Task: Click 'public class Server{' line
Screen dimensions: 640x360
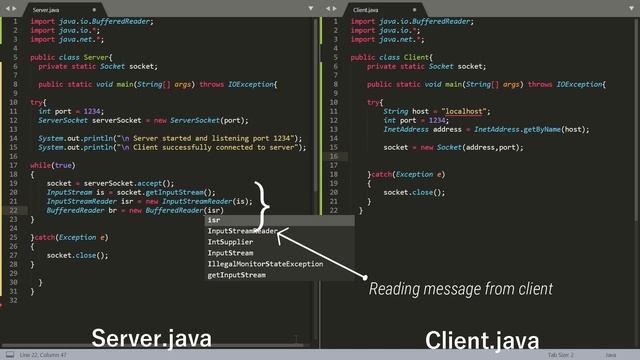Action: click(x=71, y=58)
